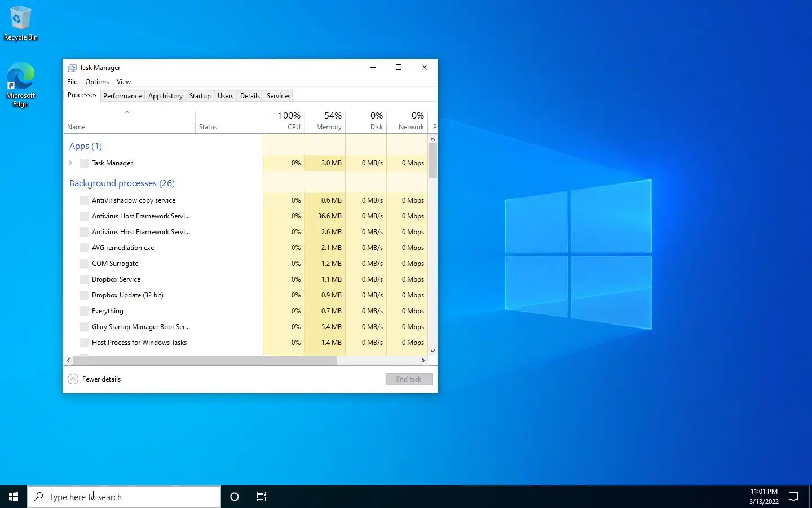The image size is (812, 508).
Task: Switch to the Performance tab
Action: [x=122, y=96]
